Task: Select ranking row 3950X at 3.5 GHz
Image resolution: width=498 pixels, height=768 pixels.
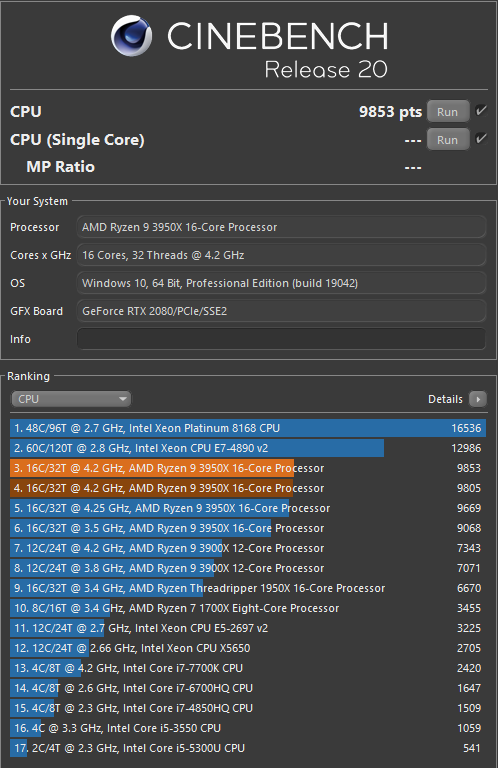Action: click(248, 528)
